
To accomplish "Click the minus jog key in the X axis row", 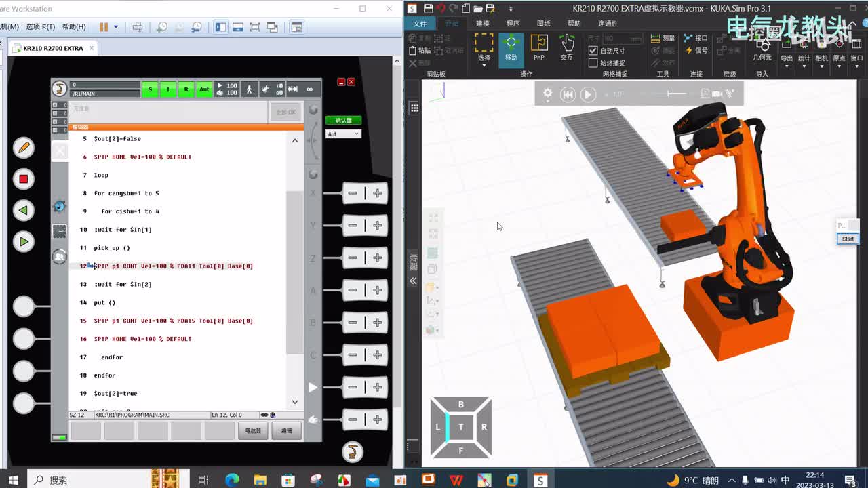I will click(x=353, y=193).
